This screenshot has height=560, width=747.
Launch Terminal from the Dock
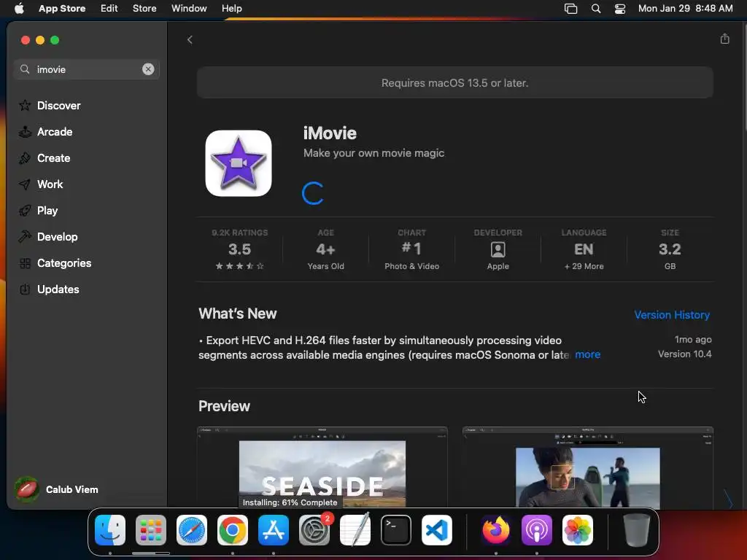click(396, 530)
